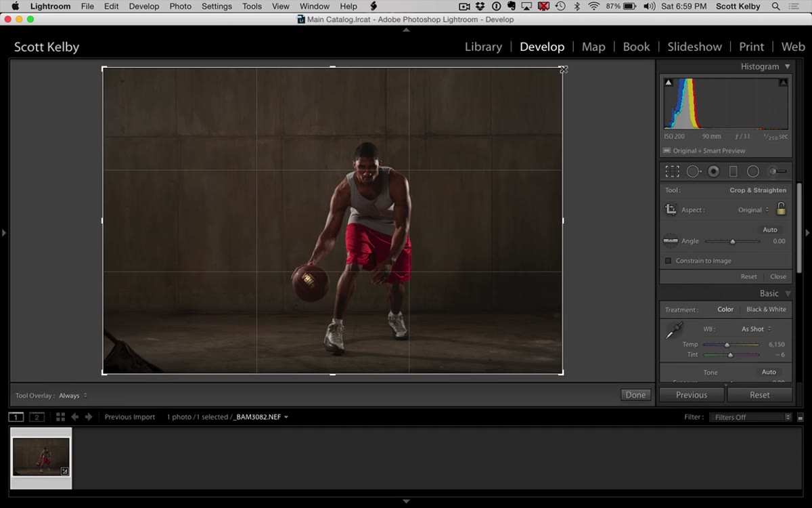Screen dimensions: 812x508
Task: Open the WB As Shot dropdown
Action: [x=757, y=329]
